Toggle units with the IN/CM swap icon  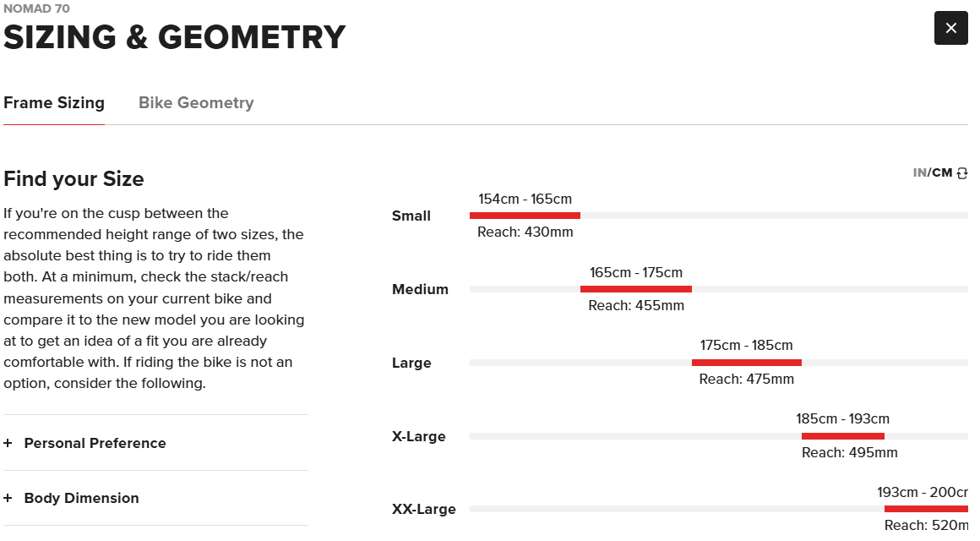tap(961, 173)
